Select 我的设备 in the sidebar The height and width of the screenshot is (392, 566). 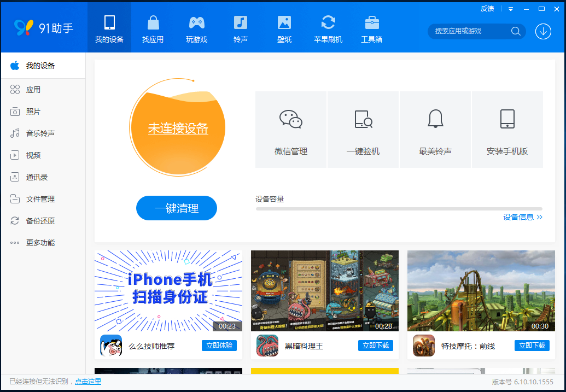pyautogui.click(x=43, y=66)
